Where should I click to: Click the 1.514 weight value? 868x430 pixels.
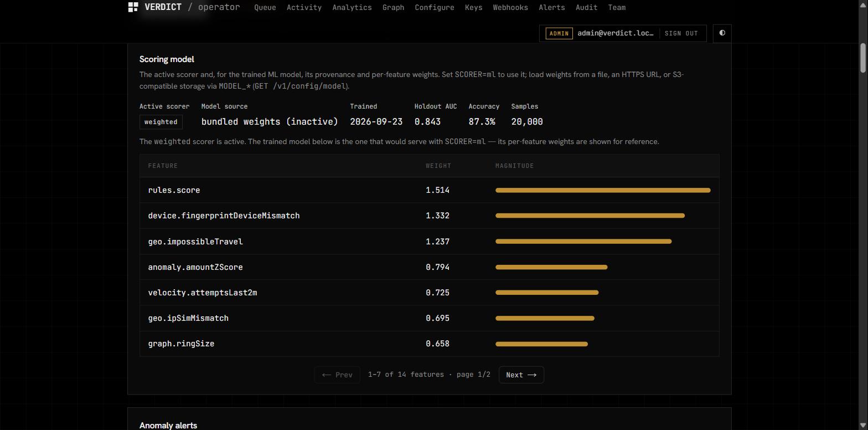(x=437, y=191)
